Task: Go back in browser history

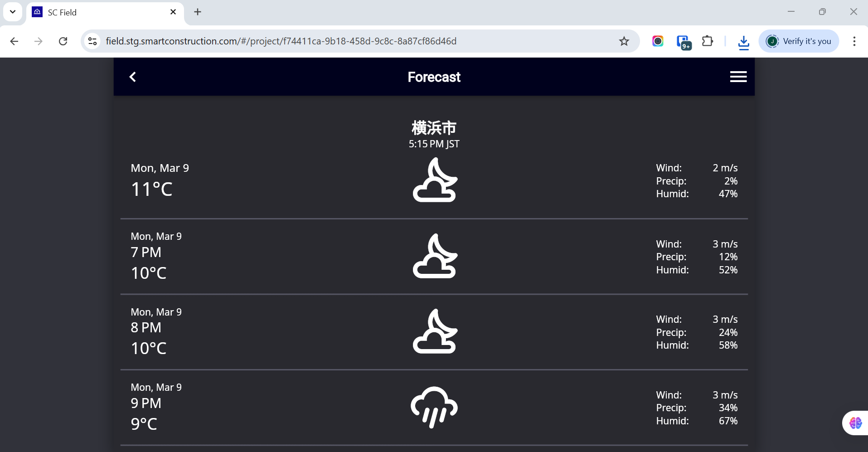Action: (14, 41)
